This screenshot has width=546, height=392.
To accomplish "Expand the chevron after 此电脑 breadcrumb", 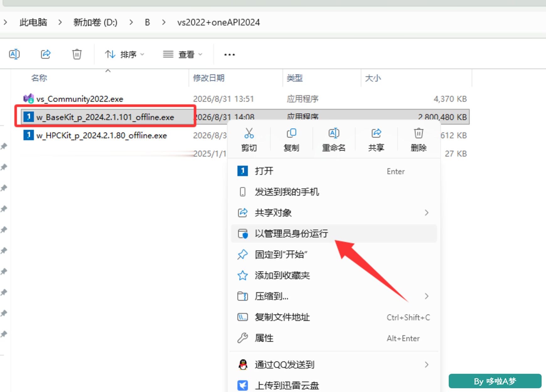I will pos(60,22).
